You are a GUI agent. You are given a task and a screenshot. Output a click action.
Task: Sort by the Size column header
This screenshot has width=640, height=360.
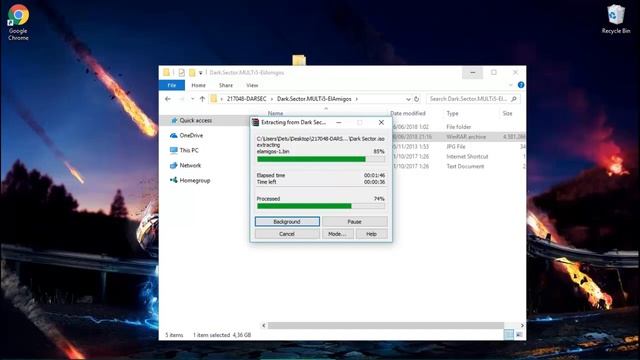(507, 113)
